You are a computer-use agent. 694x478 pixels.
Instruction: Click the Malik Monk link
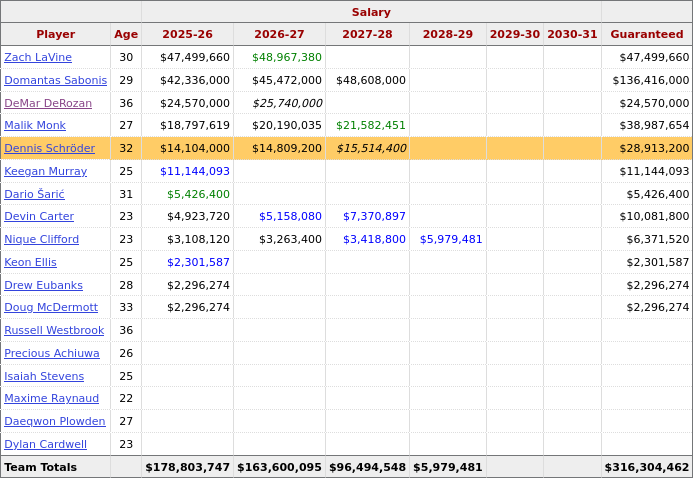coord(35,125)
